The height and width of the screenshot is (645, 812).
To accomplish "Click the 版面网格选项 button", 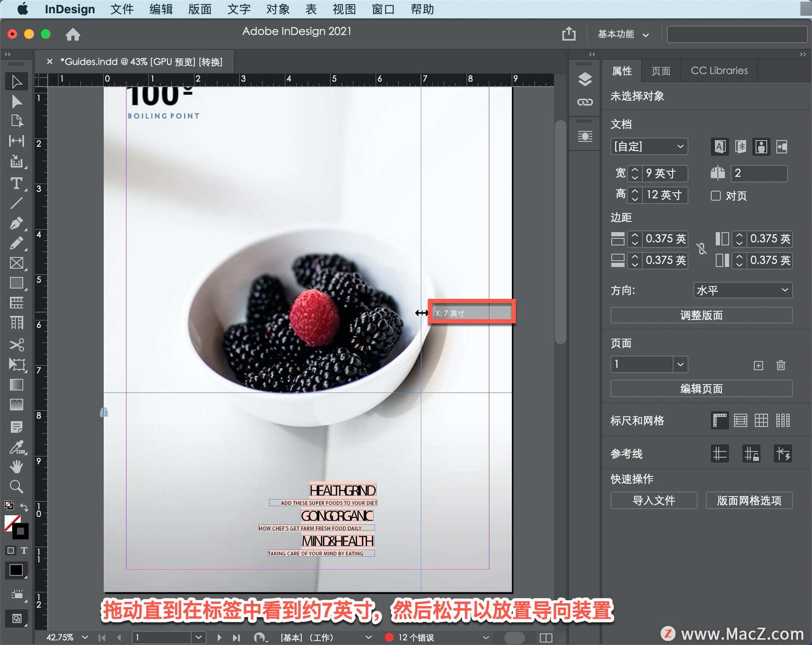I will pyautogui.click(x=749, y=500).
